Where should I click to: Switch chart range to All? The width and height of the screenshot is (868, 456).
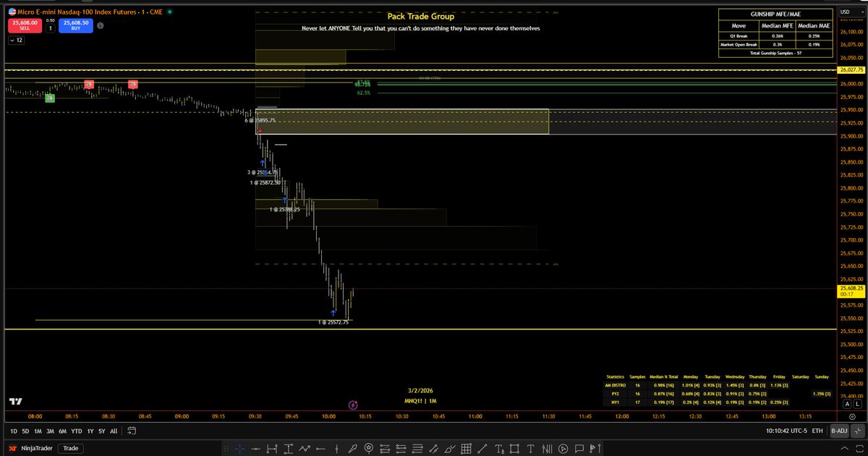click(x=114, y=431)
